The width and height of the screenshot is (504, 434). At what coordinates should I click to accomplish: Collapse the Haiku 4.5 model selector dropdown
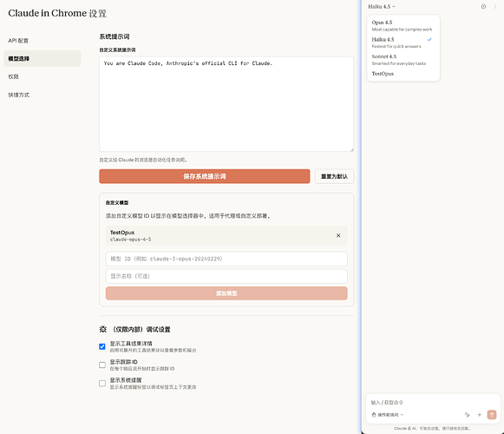pyautogui.click(x=382, y=6)
